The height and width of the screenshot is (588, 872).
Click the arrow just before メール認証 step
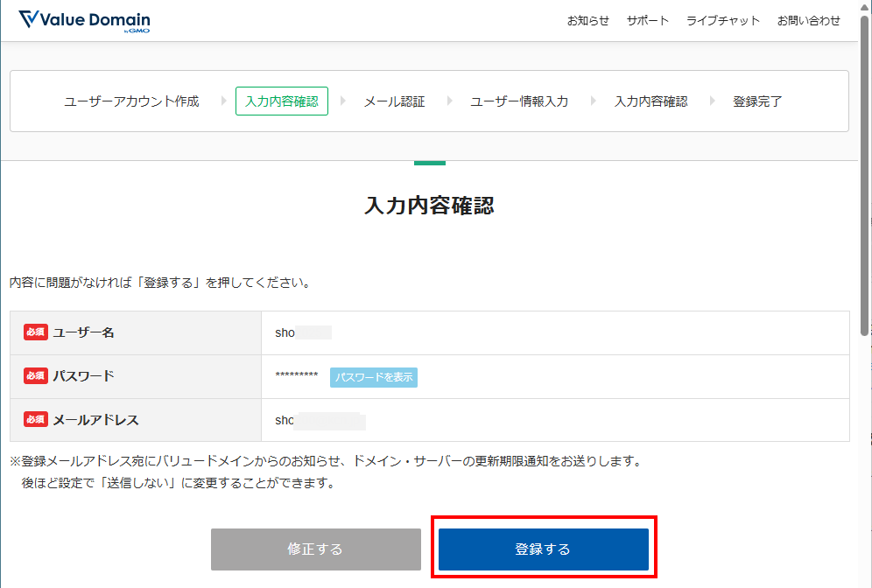(x=343, y=101)
